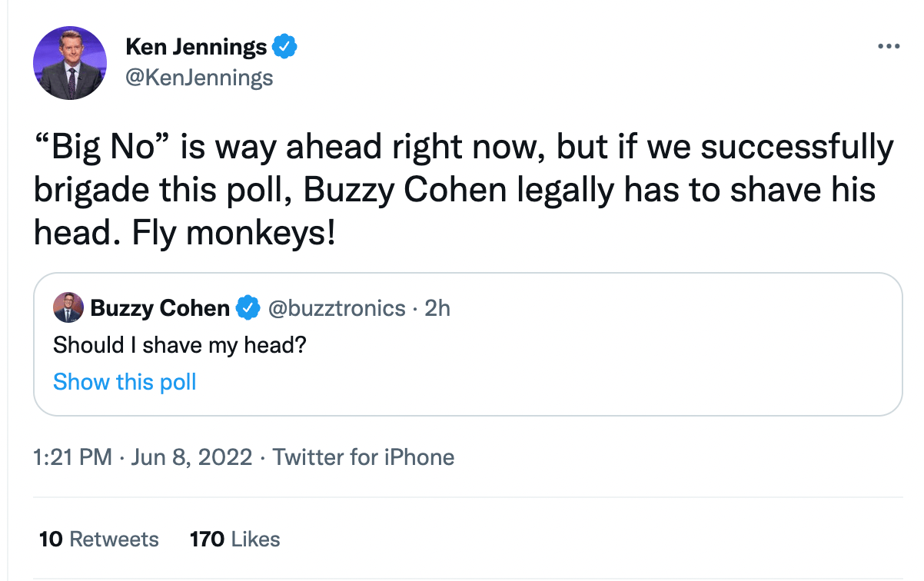Click the @buzztronics handle
This screenshot has width=924, height=581.
click(x=336, y=309)
